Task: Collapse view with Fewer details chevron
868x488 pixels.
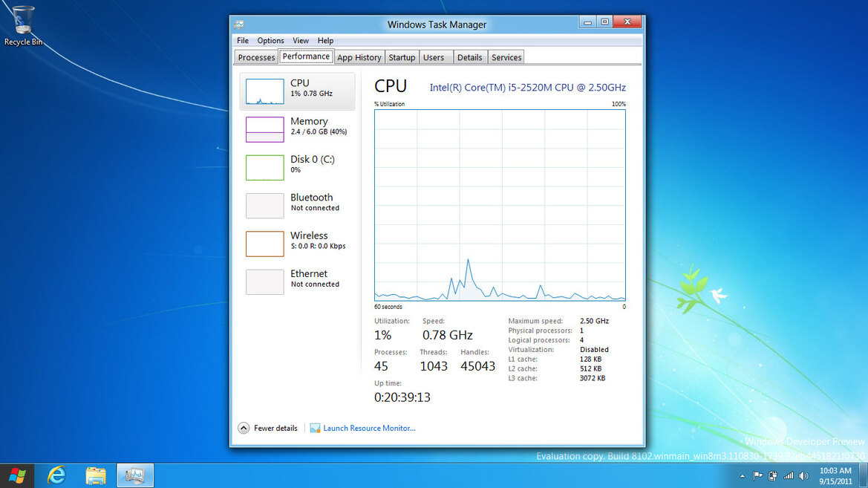Action: (x=244, y=428)
